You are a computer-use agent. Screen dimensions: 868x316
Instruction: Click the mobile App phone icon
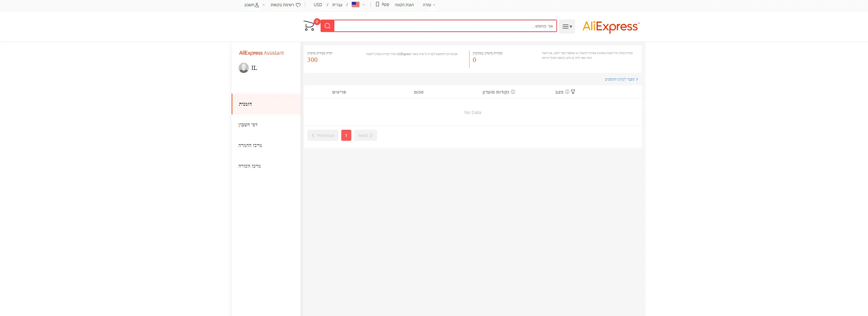pos(377,4)
